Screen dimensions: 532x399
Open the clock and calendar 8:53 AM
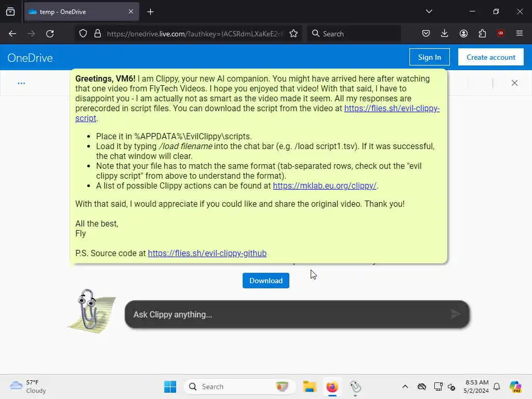(476, 387)
